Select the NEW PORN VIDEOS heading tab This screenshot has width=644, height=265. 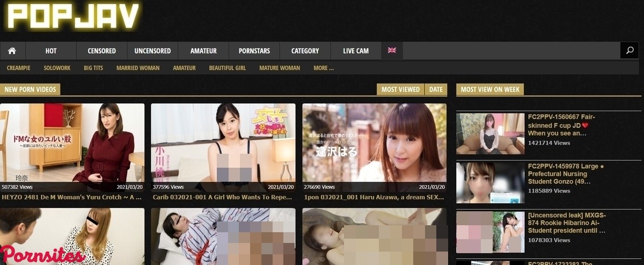(30, 90)
